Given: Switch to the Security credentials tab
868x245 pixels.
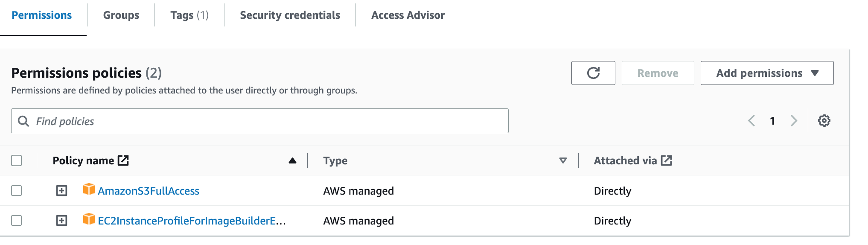Looking at the screenshot, I should click(290, 15).
